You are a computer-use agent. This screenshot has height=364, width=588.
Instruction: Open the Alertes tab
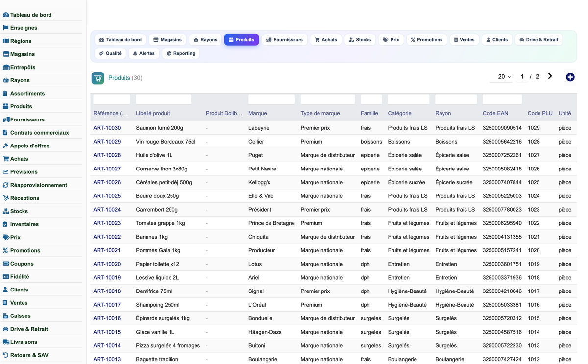[144, 53]
